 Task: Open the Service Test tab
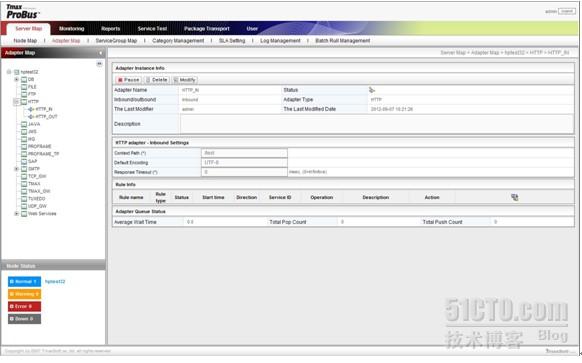point(152,29)
